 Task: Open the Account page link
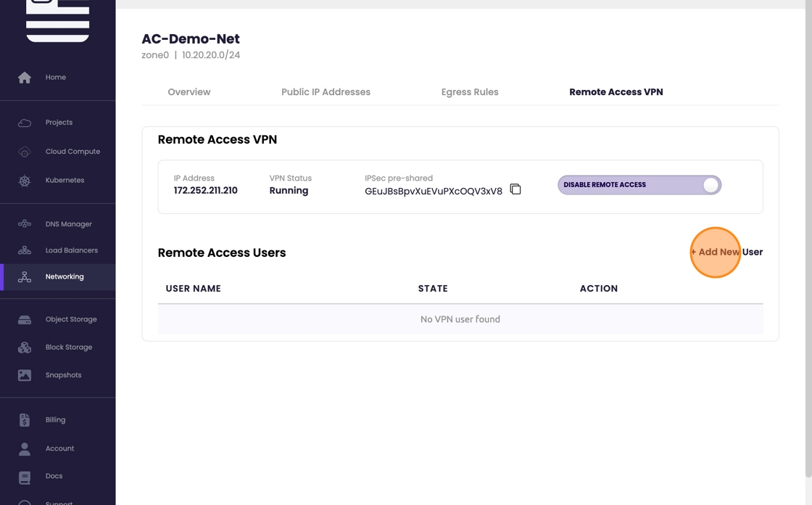click(59, 448)
